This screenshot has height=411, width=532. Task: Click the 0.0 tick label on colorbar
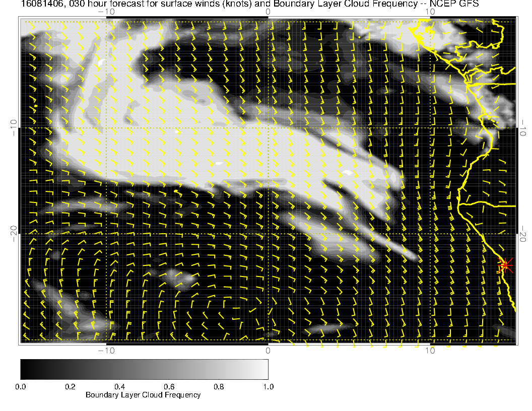(x=21, y=386)
